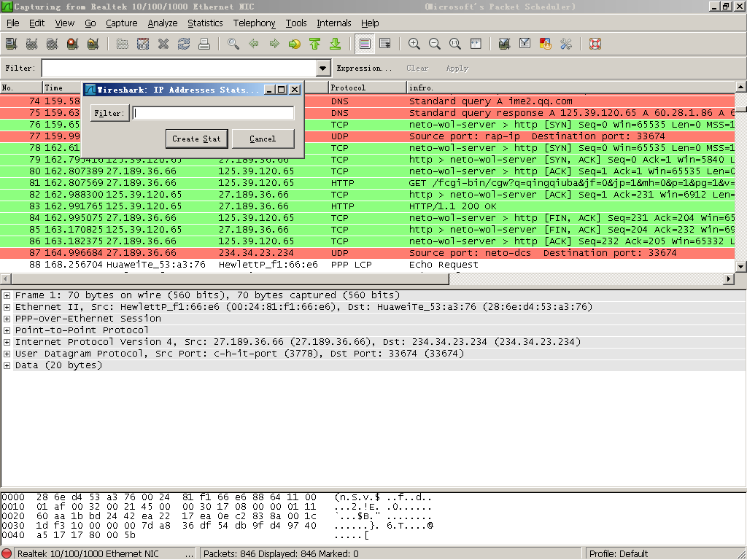747x560 pixels.
Task: Expand the PPP-over-Ethernet Session node
Action: pos(7,319)
